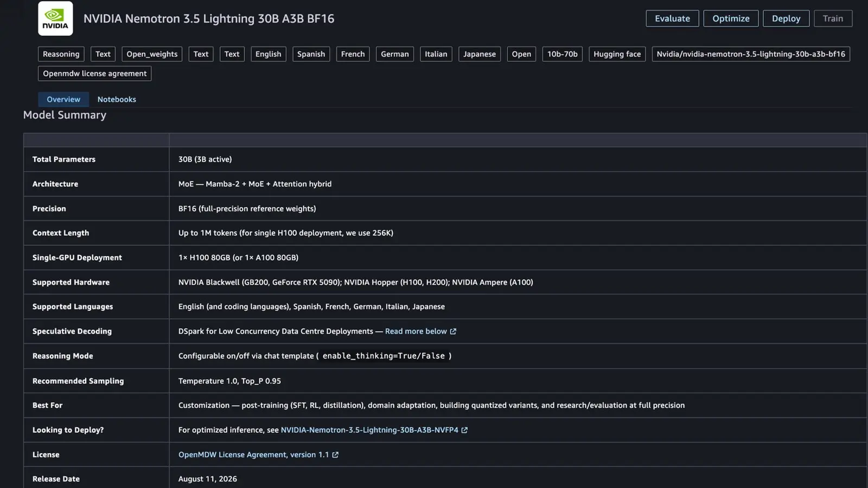Image resolution: width=868 pixels, height=488 pixels.
Task: Open the Evaluate action
Action: [672, 18]
